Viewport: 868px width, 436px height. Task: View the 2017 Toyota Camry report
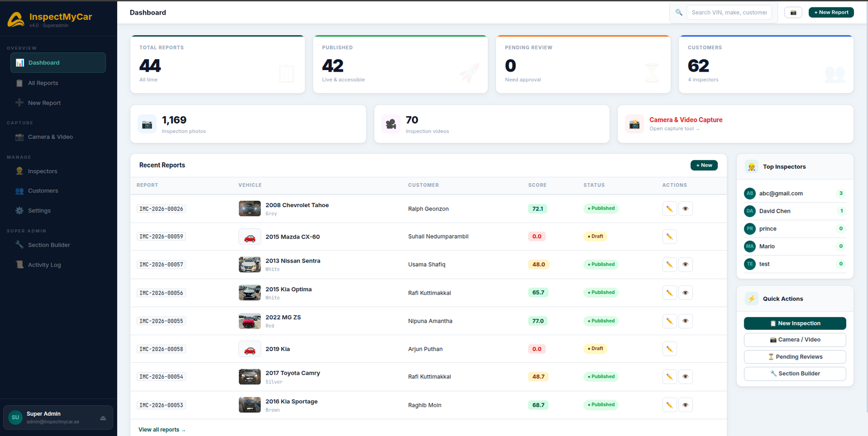pyautogui.click(x=686, y=376)
